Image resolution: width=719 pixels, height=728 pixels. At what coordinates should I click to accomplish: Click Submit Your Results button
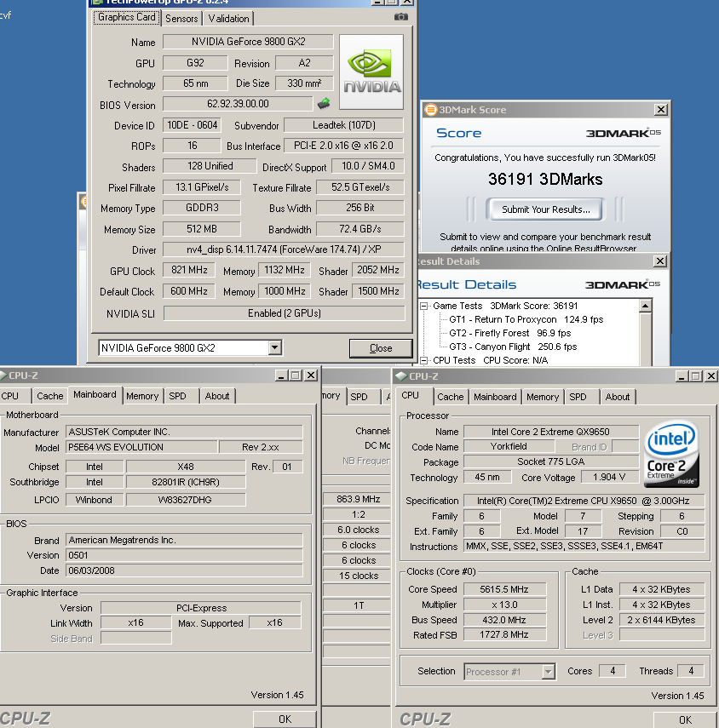[545, 209]
